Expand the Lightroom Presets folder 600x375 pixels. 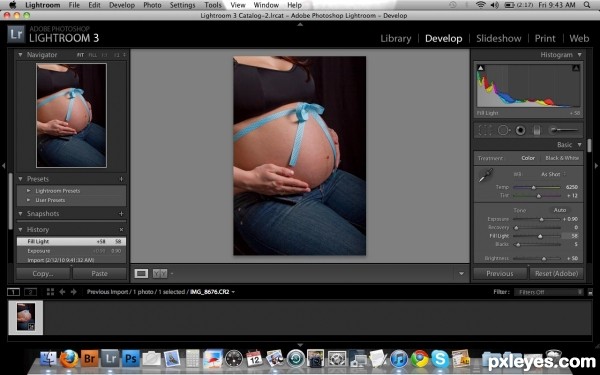coord(29,191)
